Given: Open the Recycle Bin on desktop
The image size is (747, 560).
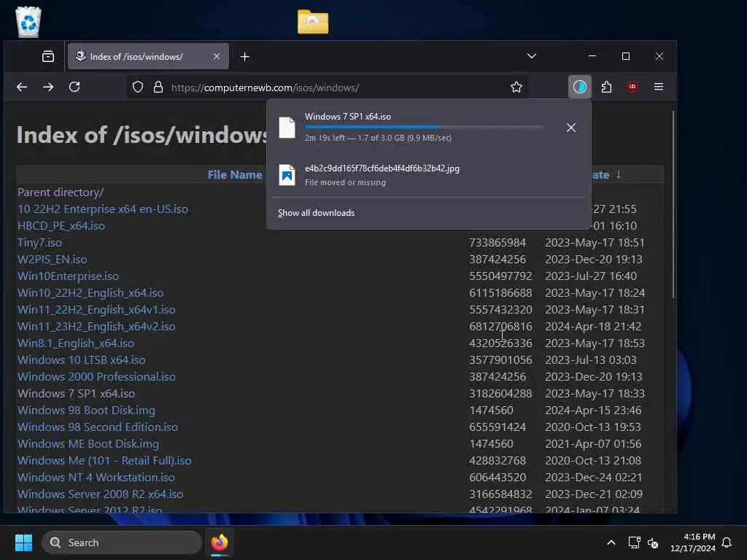Looking at the screenshot, I should pyautogui.click(x=28, y=22).
